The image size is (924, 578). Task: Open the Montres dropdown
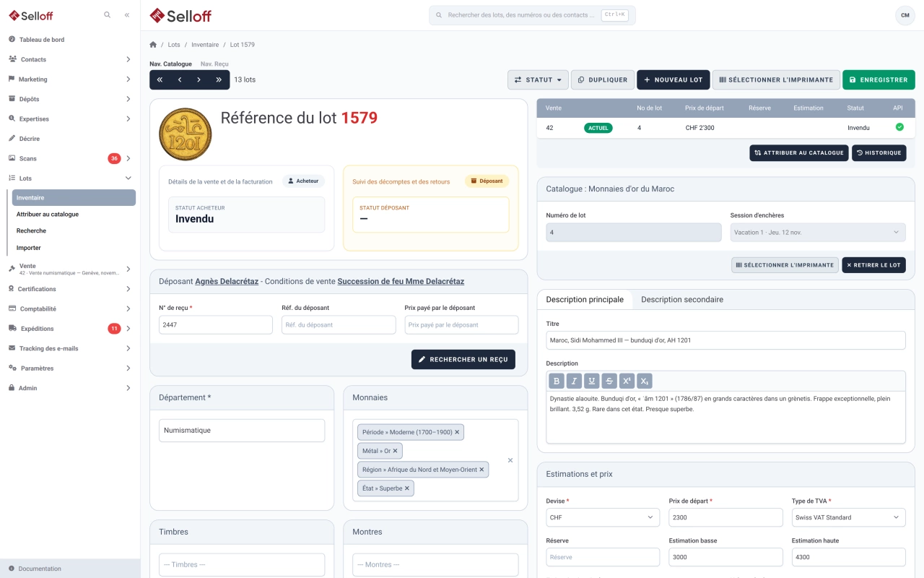click(435, 565)
